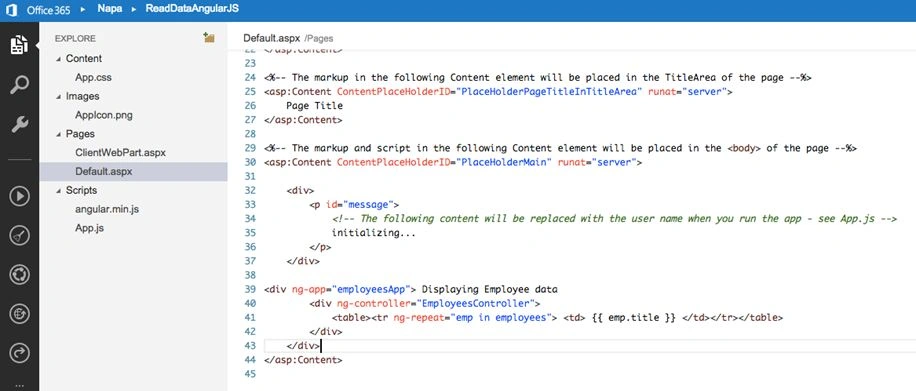Collapse the Images folder
The width and height of the screenshot is (916, 391).
[x=58, y=96]
